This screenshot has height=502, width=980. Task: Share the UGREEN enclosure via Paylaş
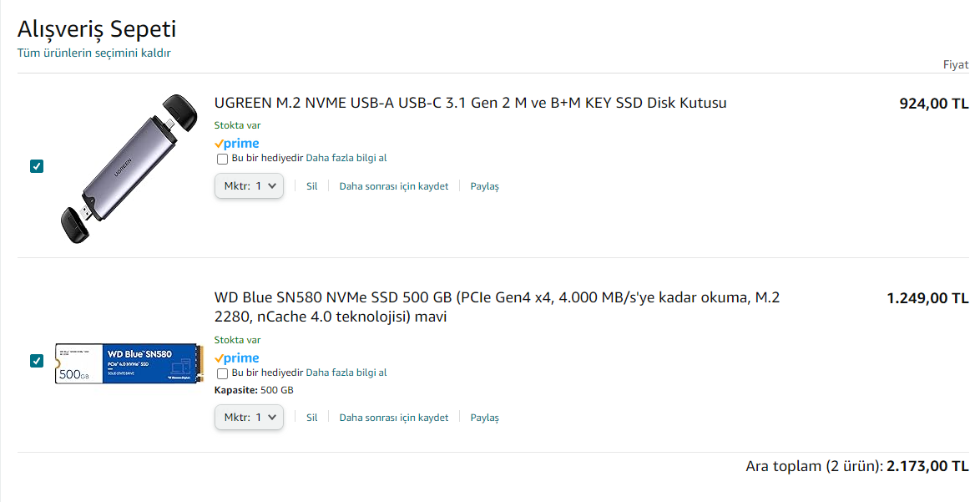point(484,186)
